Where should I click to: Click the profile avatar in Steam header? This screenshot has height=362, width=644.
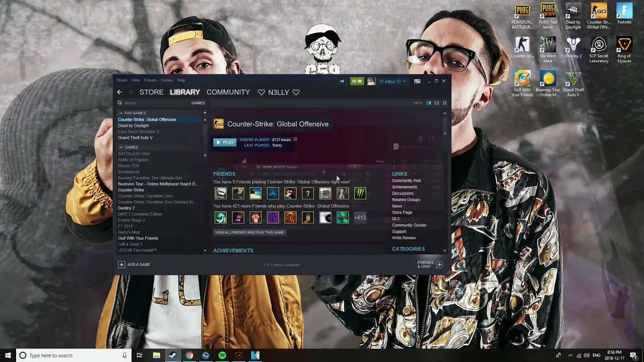pos(371,81)
